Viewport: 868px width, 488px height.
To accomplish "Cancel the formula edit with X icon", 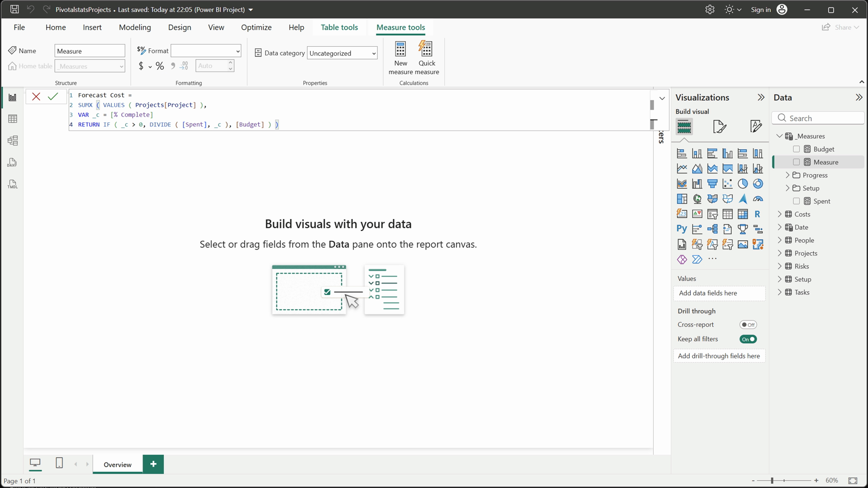I will [x=36, y=97].
